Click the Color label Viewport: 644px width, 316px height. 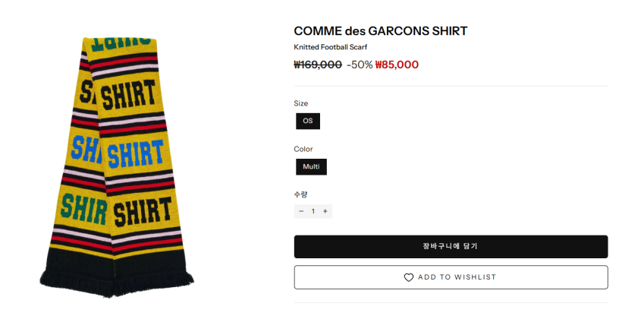[303, 149]
